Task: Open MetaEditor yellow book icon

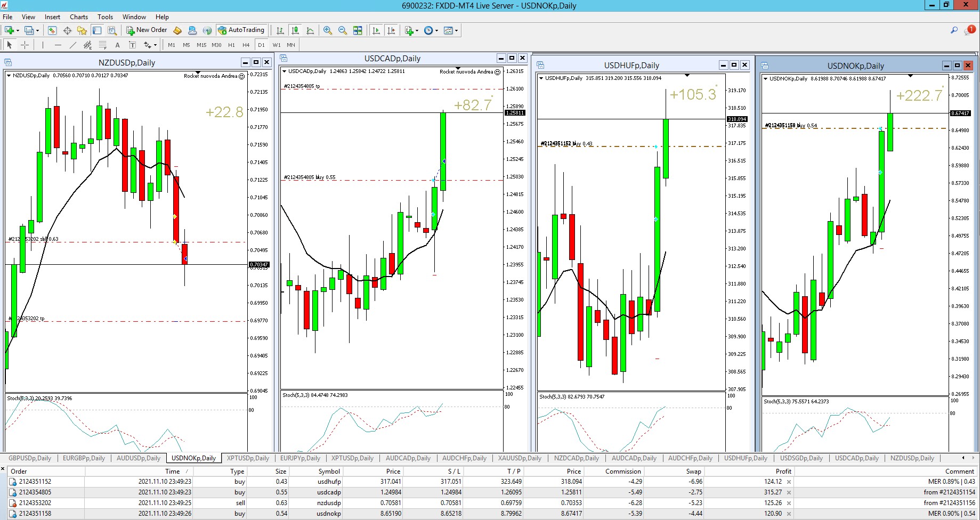Action: (x=177, y=30)
